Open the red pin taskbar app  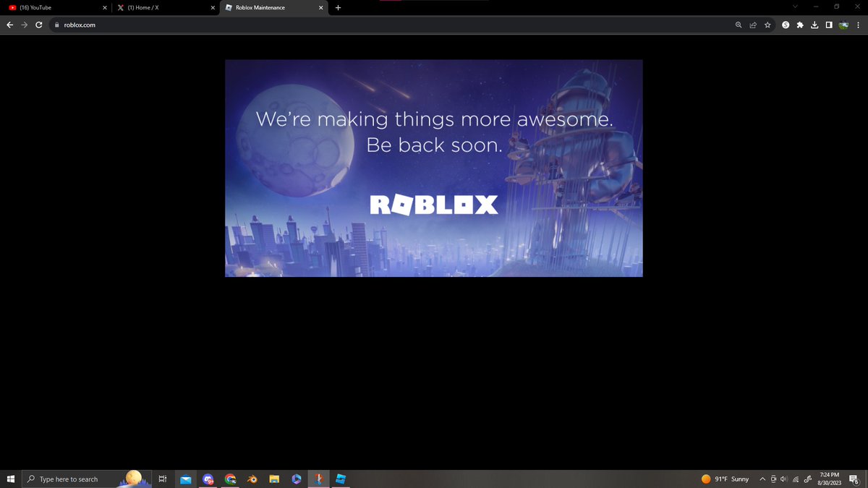coord(318,479)
